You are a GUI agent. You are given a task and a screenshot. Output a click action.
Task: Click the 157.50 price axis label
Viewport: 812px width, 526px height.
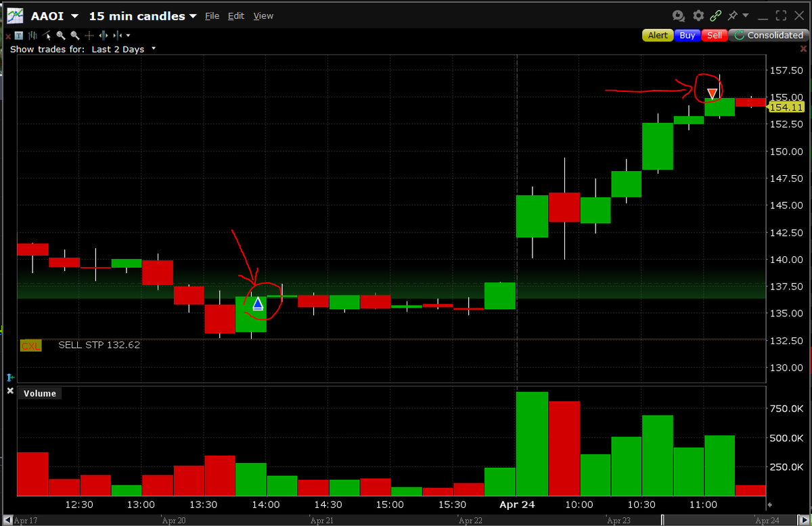[787, 70]
